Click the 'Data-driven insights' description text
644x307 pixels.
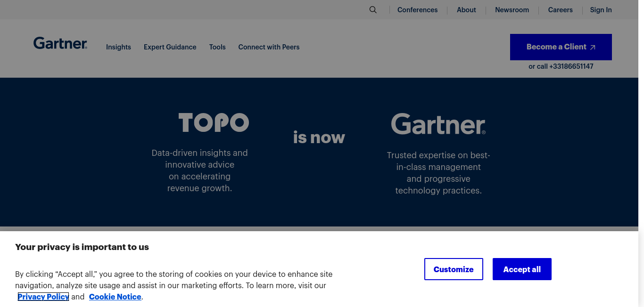coord(200,170)
